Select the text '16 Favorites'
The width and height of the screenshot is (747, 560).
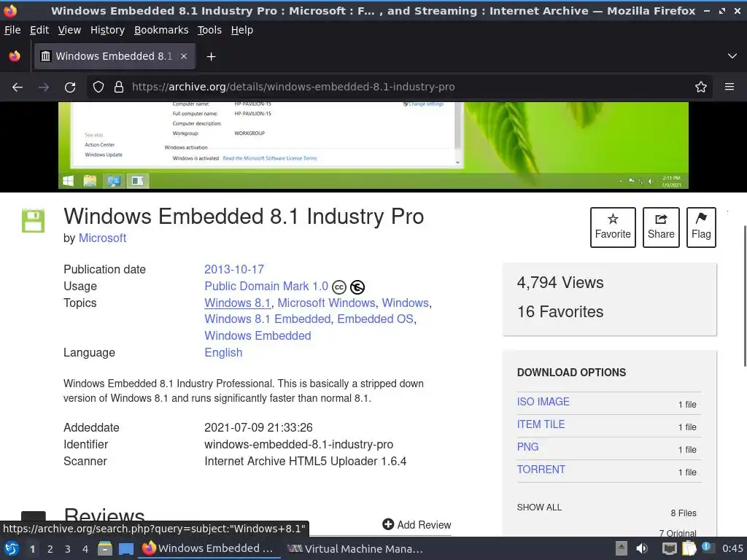(560, 312)
